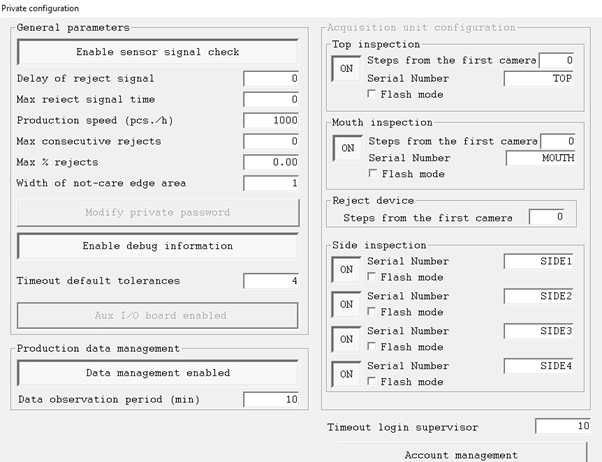Toggle the Mouth inspection ON button
The width and height of the screenshot is (602, 462).
point(347,149)
